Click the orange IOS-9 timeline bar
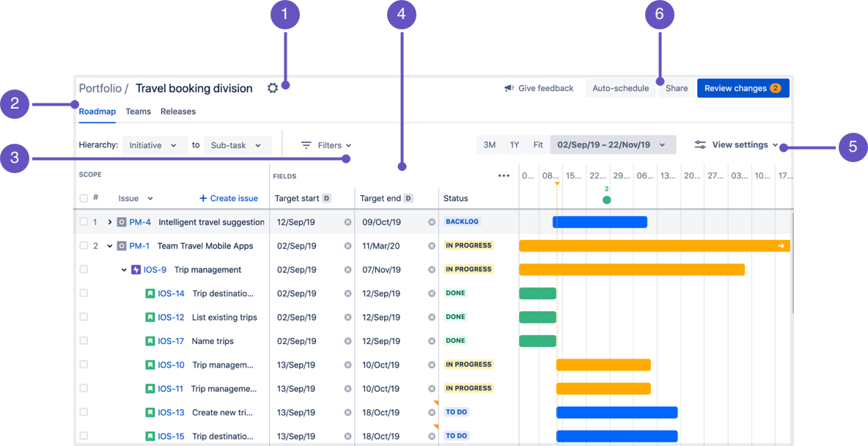This screenshot has width=868, height=446. click(632, 270)
